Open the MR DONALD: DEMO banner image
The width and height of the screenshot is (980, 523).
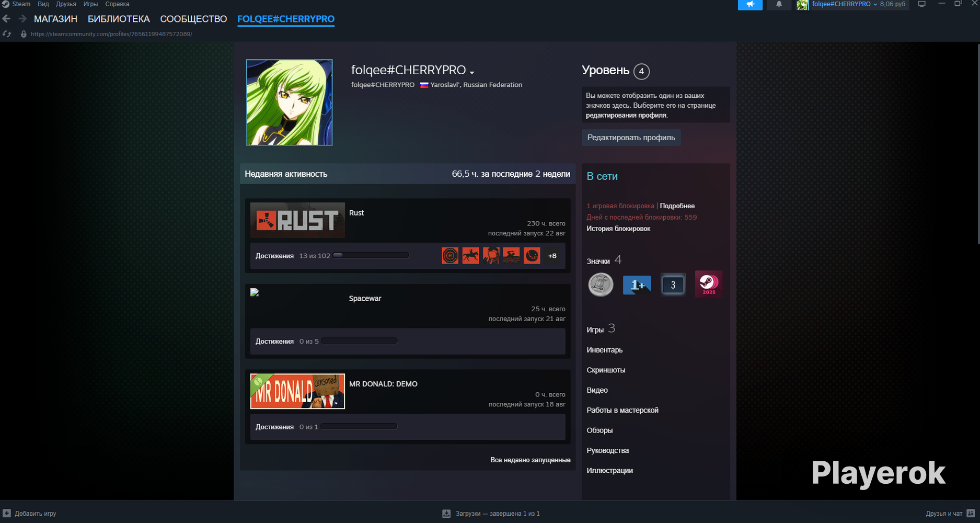click(x=297, y=391)
